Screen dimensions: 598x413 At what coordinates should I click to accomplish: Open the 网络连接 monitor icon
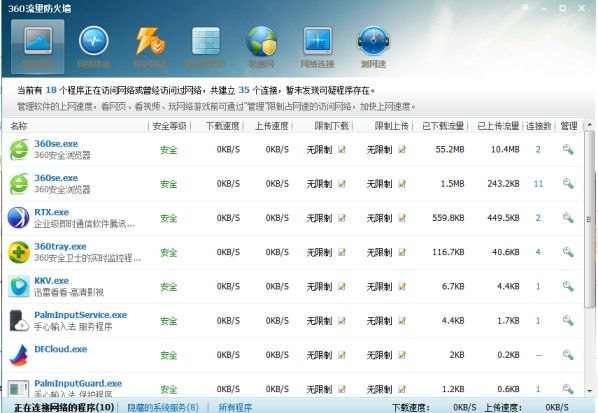click(317, 41)
